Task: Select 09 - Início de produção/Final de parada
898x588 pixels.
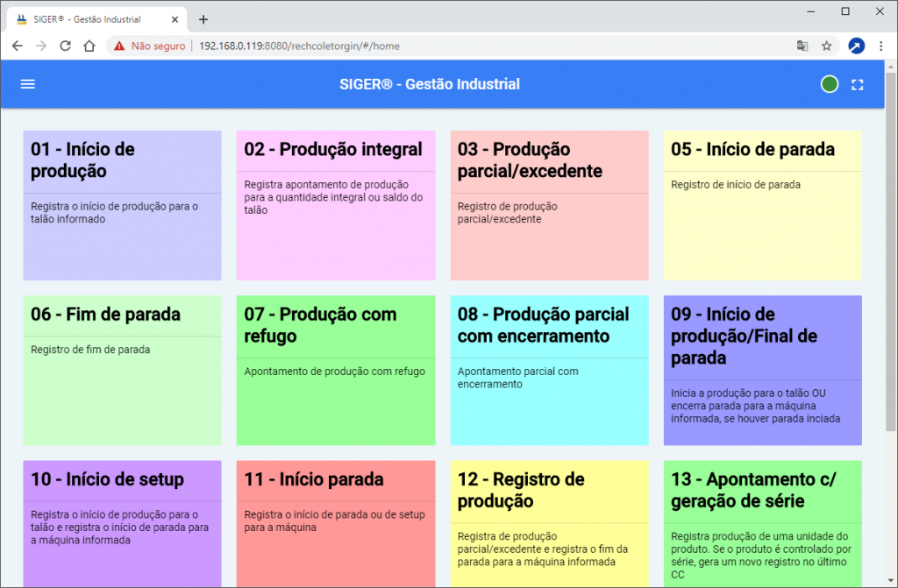Action: click(x=762, y=371)
